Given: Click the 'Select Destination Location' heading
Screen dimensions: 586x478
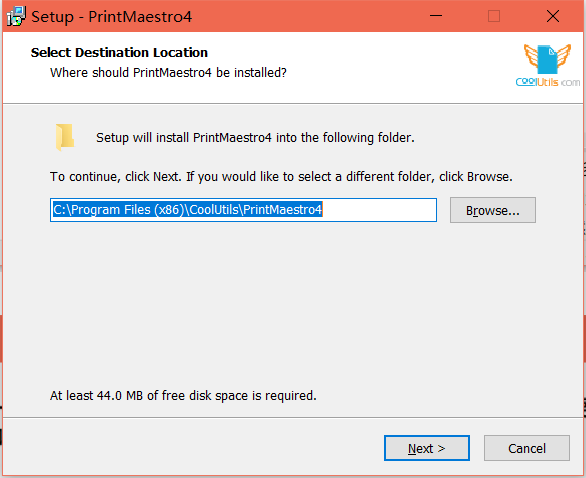Looking at the screenshot, I should coord(119,53).
